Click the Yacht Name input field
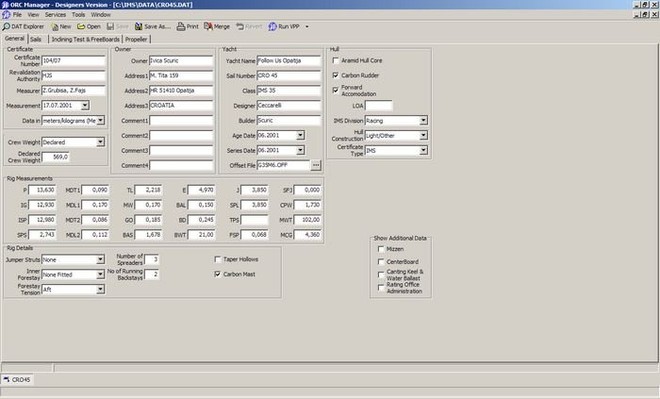The height and width of the screenshot is (399, 660). click(289, 61)
